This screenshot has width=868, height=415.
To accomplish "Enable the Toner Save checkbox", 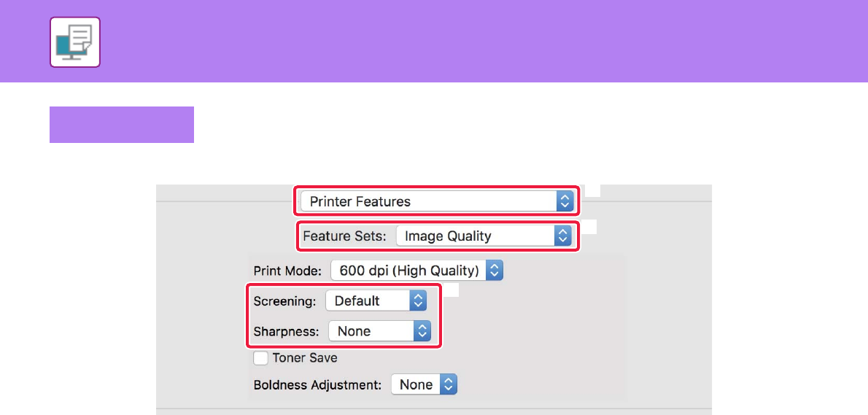I will click(261, 358).
